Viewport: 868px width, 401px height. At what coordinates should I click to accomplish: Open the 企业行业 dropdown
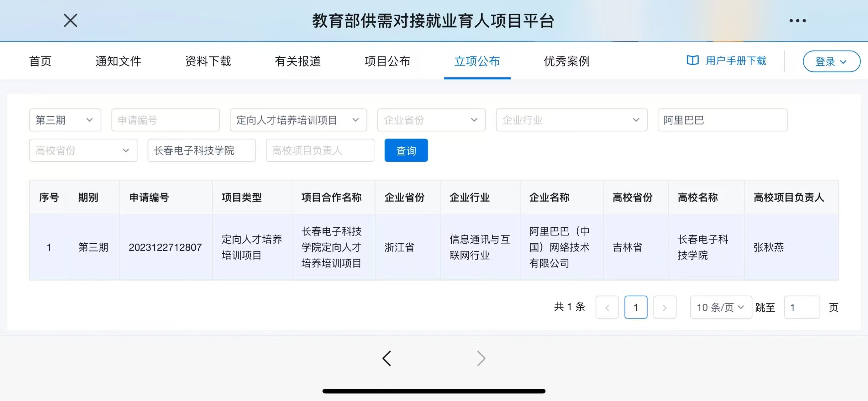[571, 120]
